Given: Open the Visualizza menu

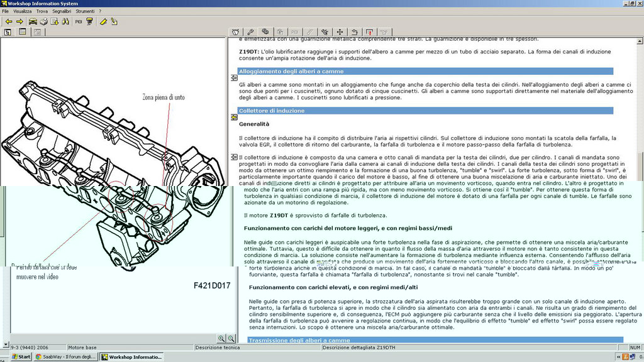Looking at the screenshot, I should (22, 11).
